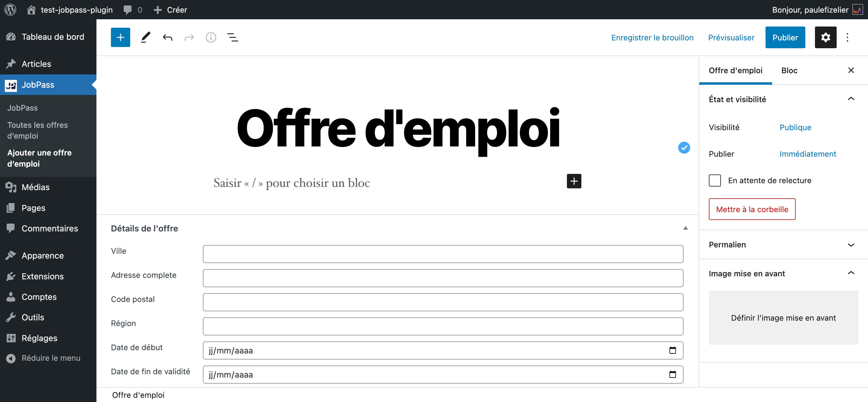The image size is (868, 402).
Task: Click the black add block button in editor
Action: [x=574, y=181]
